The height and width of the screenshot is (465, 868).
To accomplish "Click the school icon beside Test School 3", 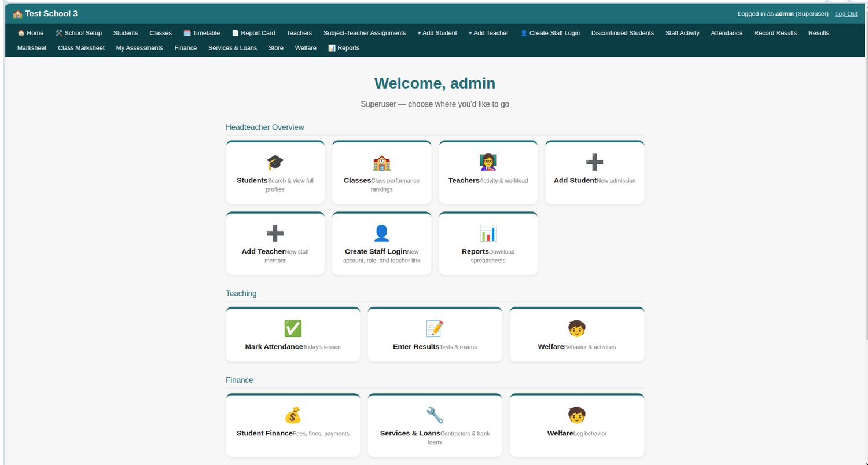I will click(17, 14).
